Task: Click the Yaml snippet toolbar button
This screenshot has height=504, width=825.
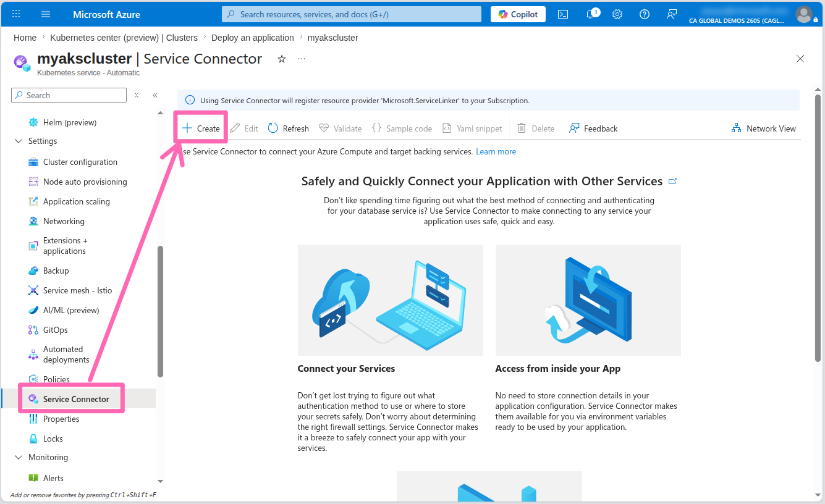Action: tap(472, 128)
